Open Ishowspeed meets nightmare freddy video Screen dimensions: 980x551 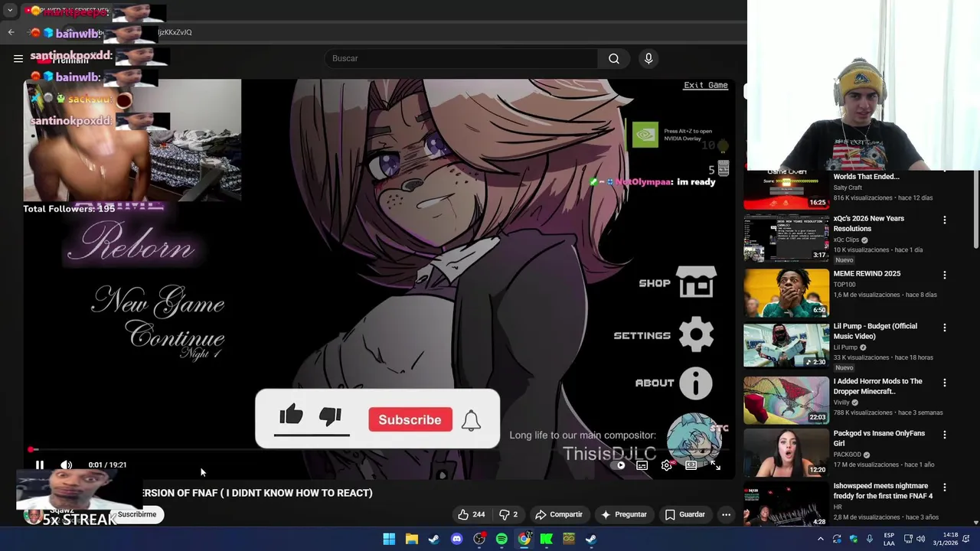tap(883, 491)
